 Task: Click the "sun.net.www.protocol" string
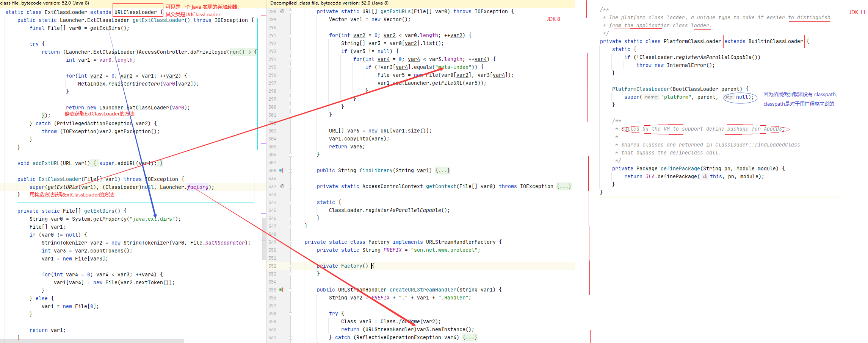click(444, 250)
